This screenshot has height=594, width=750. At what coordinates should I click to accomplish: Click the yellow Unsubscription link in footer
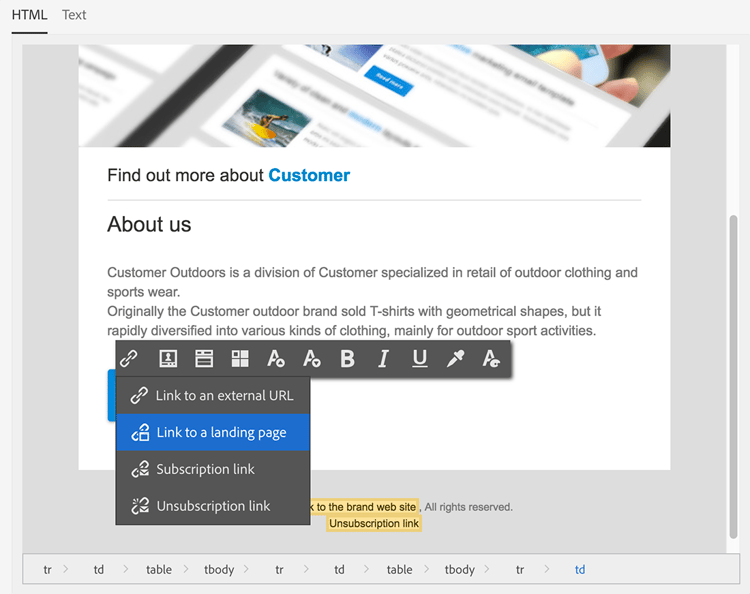[374, 524]
